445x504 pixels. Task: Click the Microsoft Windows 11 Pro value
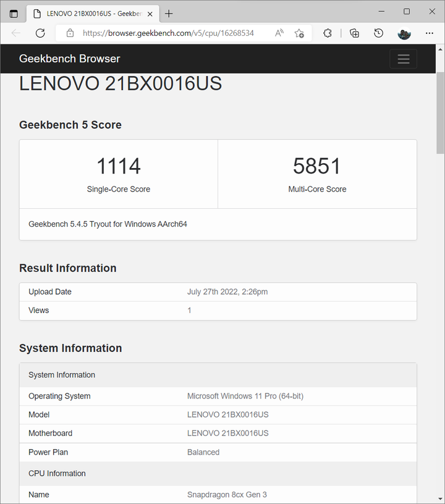pyautogui.click(x=245, y=397)
